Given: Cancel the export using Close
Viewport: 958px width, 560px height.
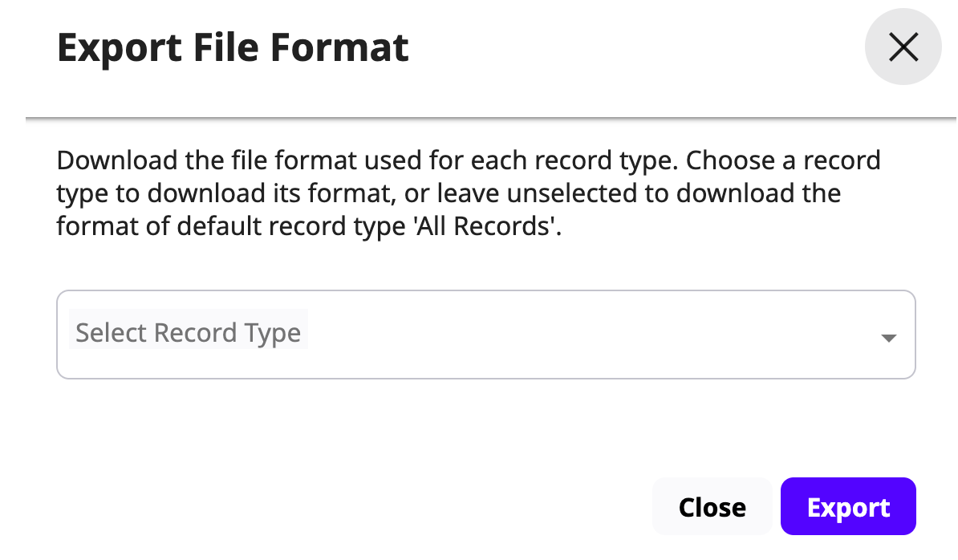Looking at the screenshot, I should pyautogui.click(x=712, y=507).
